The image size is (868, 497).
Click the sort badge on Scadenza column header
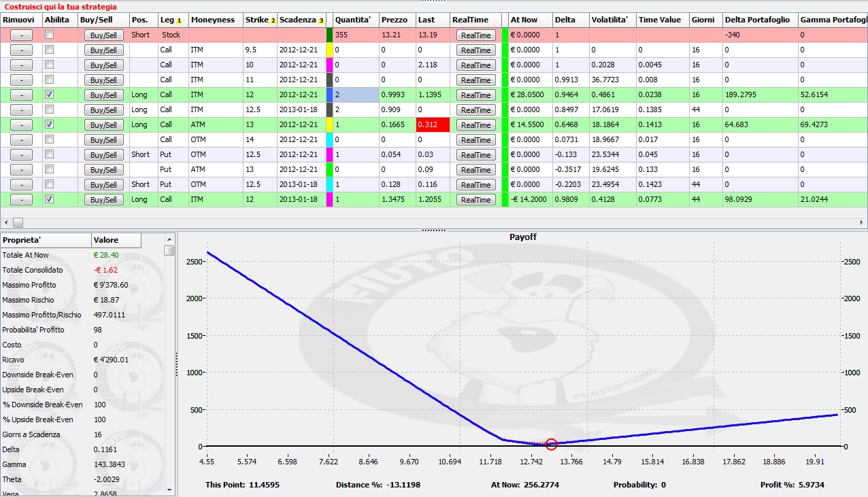[320, 20]
